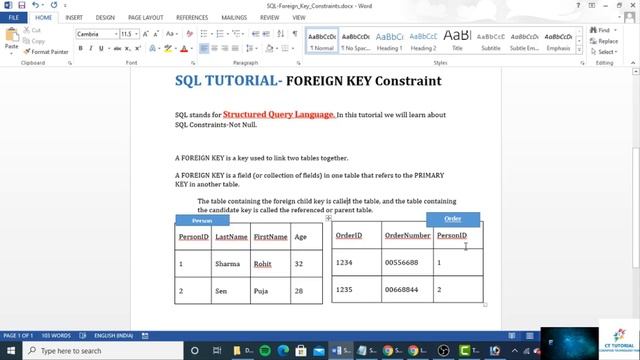Toggle italic formatting
This screenshot has height=360, width=640.
coord(91,49)
